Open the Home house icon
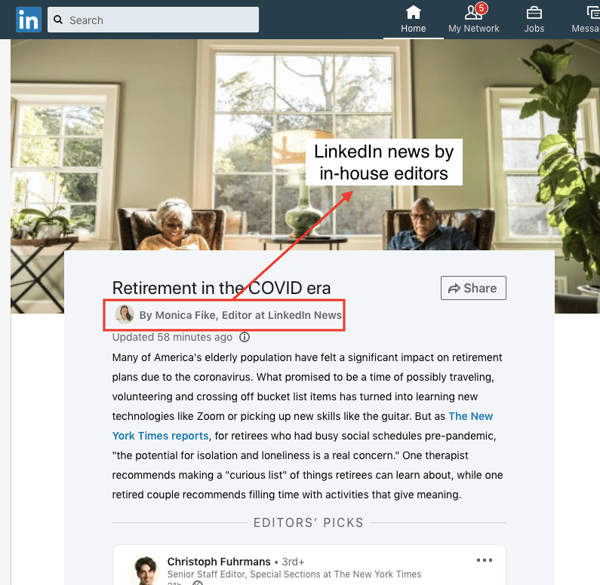Screen dimensions: 600x585 click(413, 12)
